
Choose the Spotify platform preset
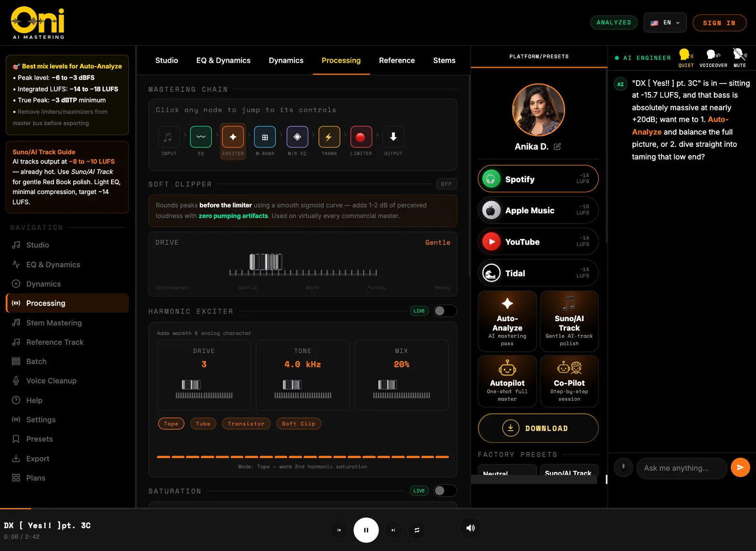pos(538,179)
